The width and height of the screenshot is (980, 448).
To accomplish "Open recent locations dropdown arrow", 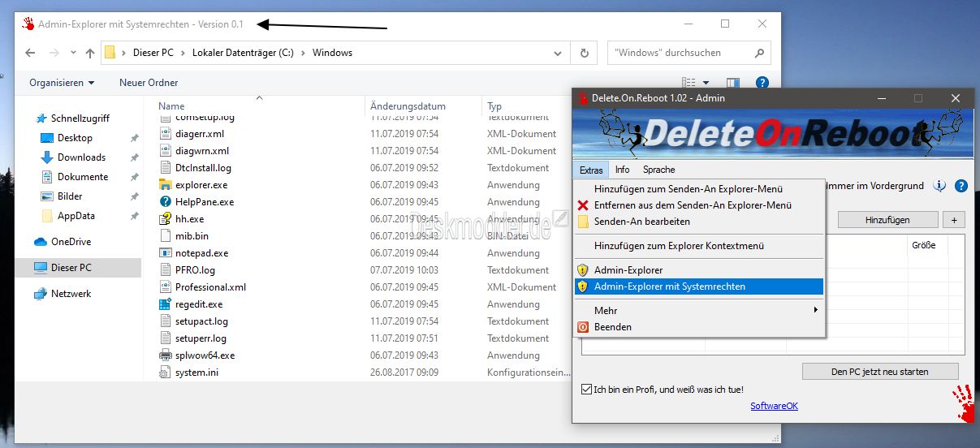I will (x=73, y=54).
